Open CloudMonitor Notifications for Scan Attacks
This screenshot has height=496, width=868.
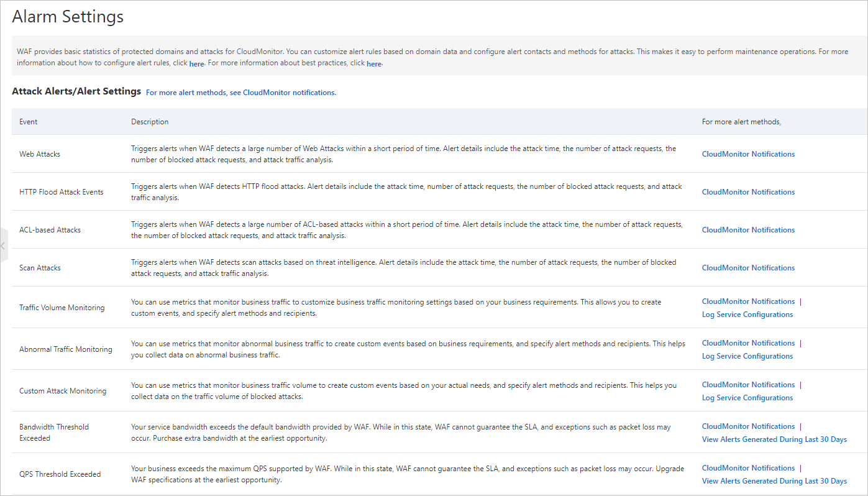[748, 268]
